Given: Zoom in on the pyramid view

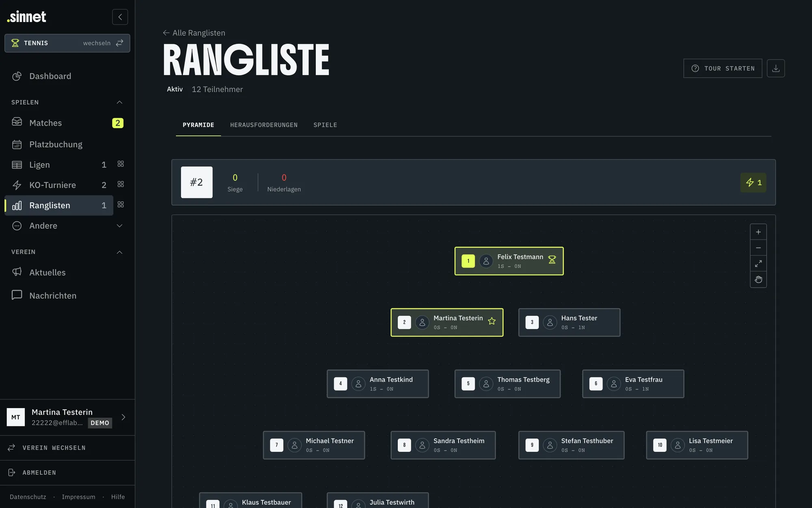Looking at the screenshot, I should pos(758,232).
